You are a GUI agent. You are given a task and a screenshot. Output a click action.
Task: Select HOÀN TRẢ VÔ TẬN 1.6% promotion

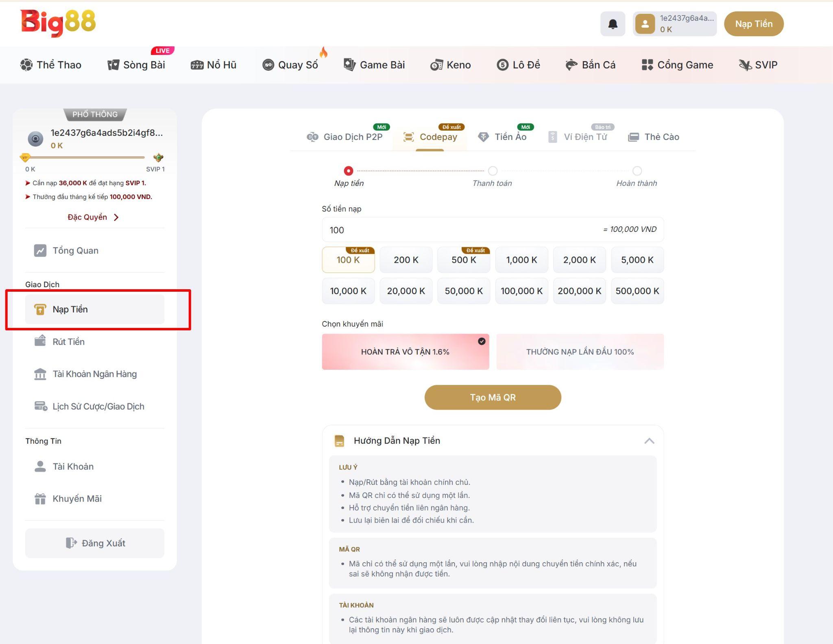[x=405, y=352]
